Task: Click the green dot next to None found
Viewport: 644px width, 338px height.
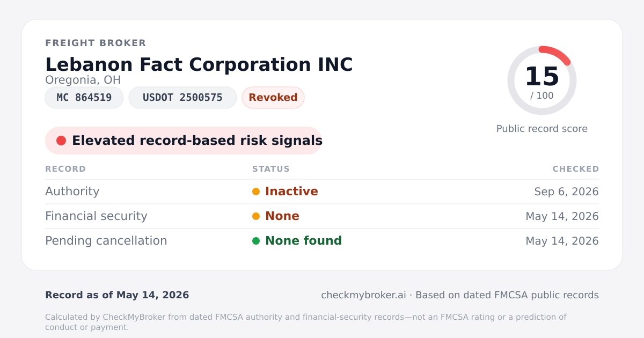Action: pos(256,241)
